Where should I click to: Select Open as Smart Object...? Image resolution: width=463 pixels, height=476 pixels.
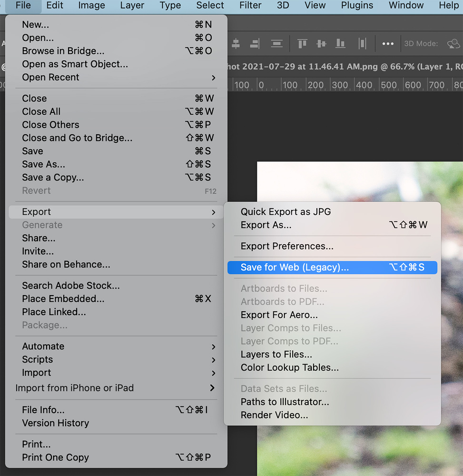[x=116, y=64]
